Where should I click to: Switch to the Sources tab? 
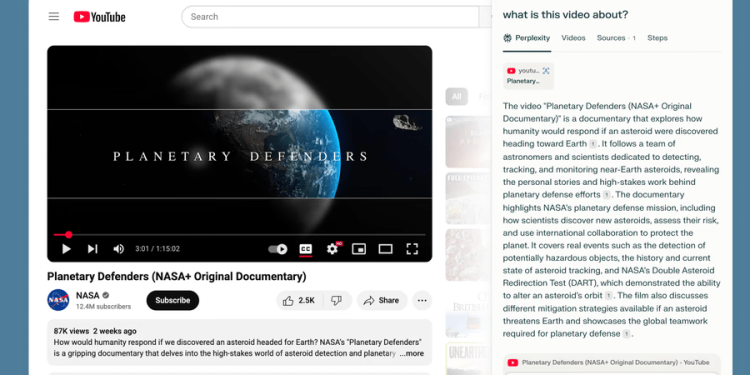click(x=616, y=38)
